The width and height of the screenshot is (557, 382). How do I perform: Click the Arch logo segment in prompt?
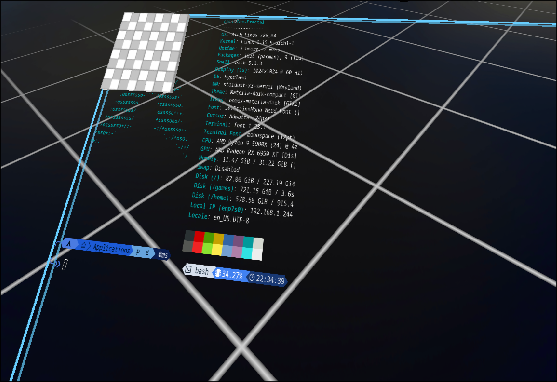click(69, 244)
